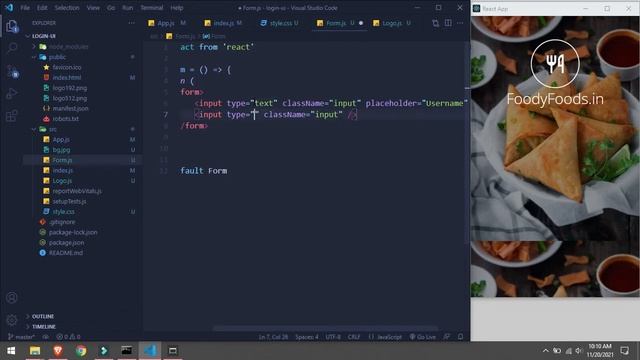Expand the TIMELINE section

point(43,327)
